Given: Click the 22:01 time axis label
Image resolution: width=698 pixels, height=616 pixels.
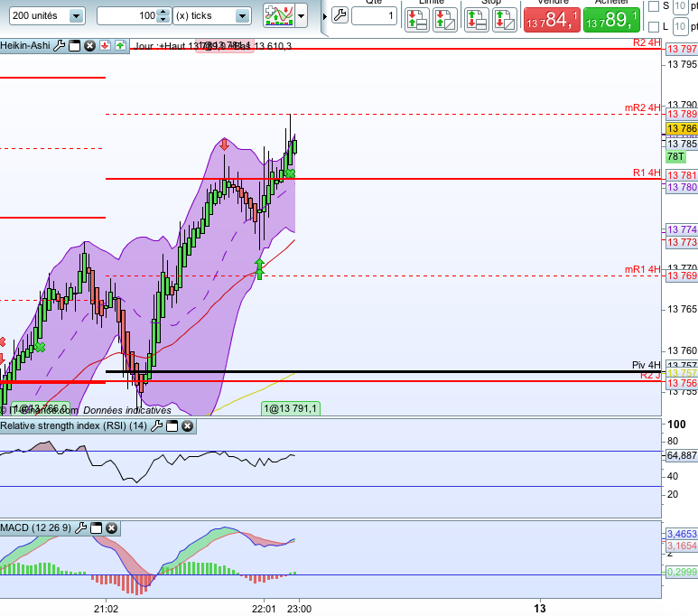Looking at the screenshot, I should pyautogui.click(x=264, y=609).
